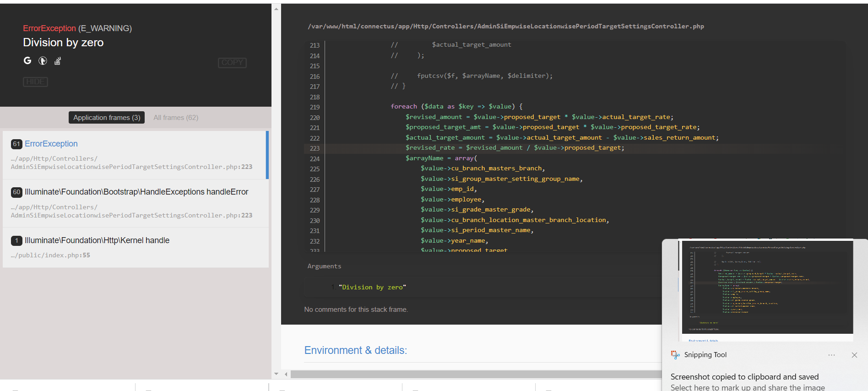Click $value->employee line
868x391 pixels.
(x=453, y=200)
